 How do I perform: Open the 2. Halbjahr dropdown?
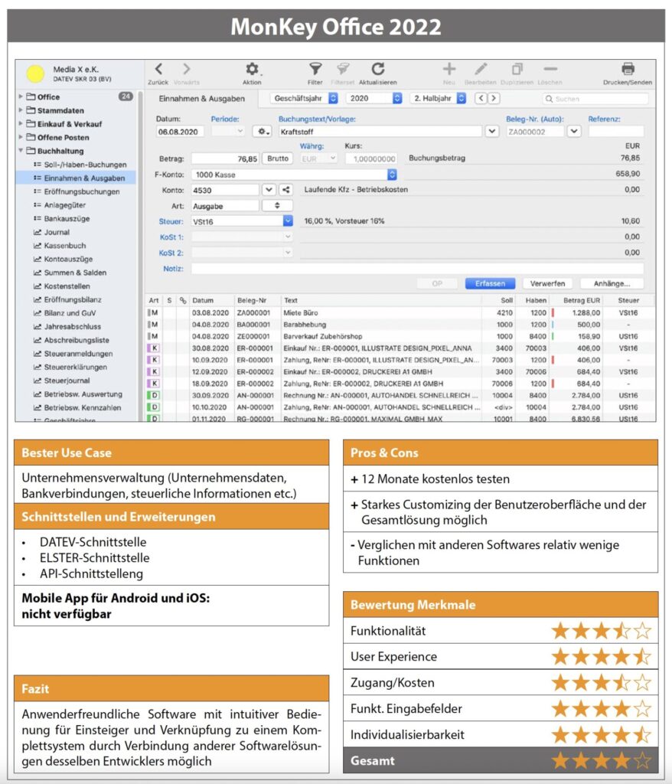438,99
